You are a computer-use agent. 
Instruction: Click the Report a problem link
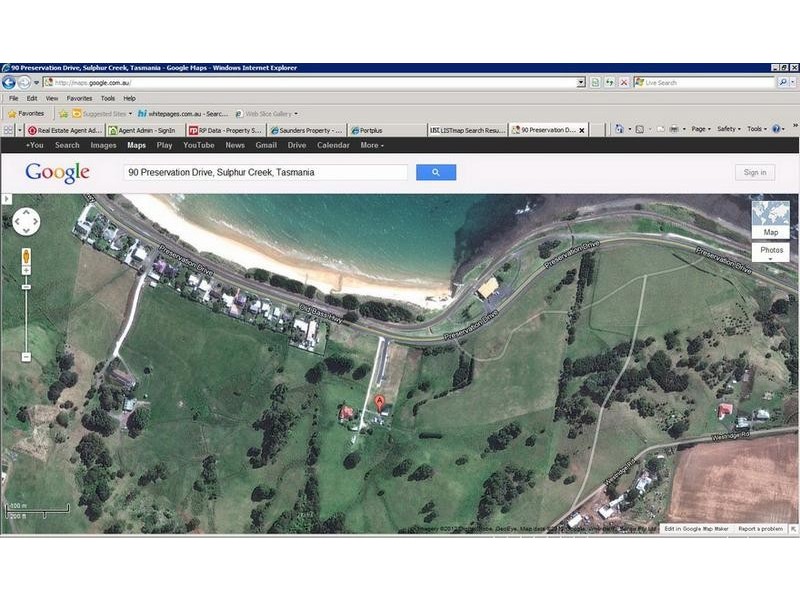[x=761, y=528]
